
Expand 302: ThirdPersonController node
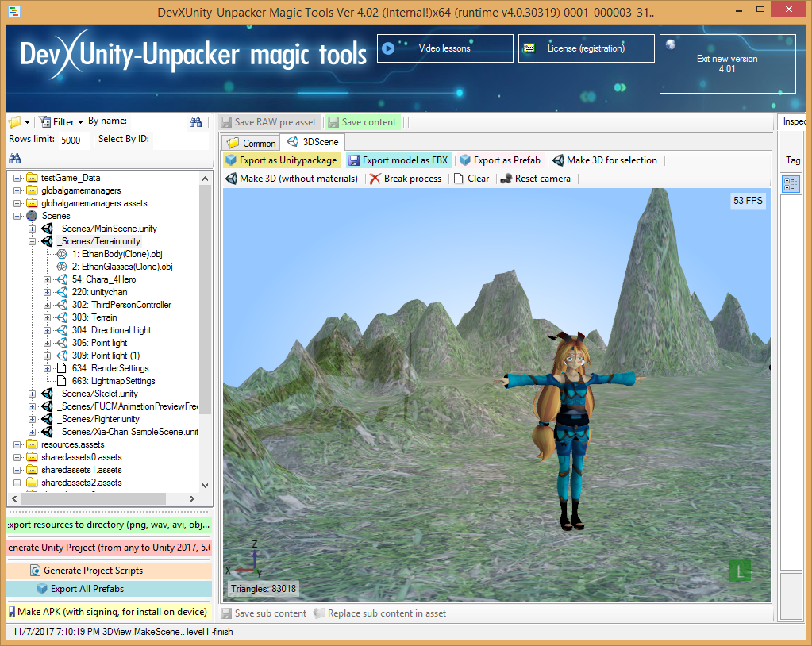pos(47,305)
